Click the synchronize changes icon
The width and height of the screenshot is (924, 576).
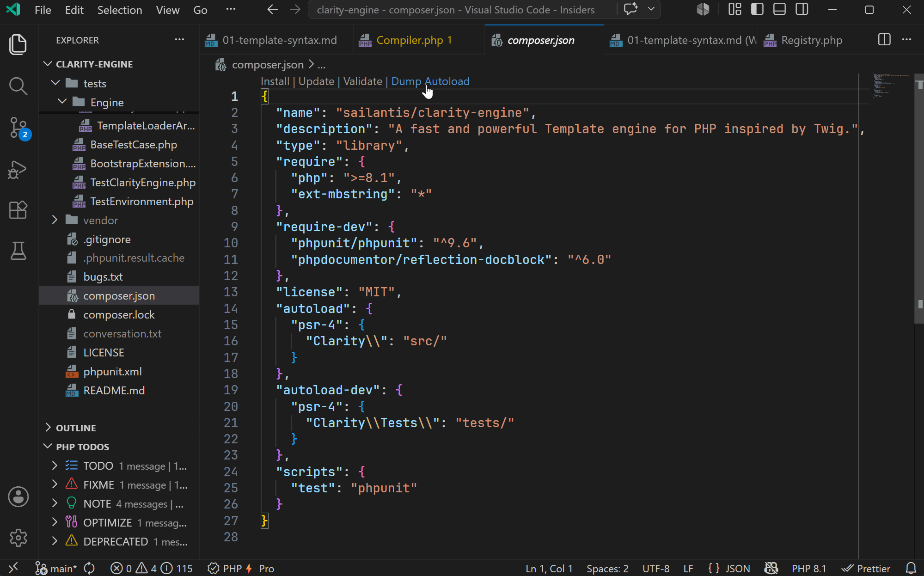90,568
